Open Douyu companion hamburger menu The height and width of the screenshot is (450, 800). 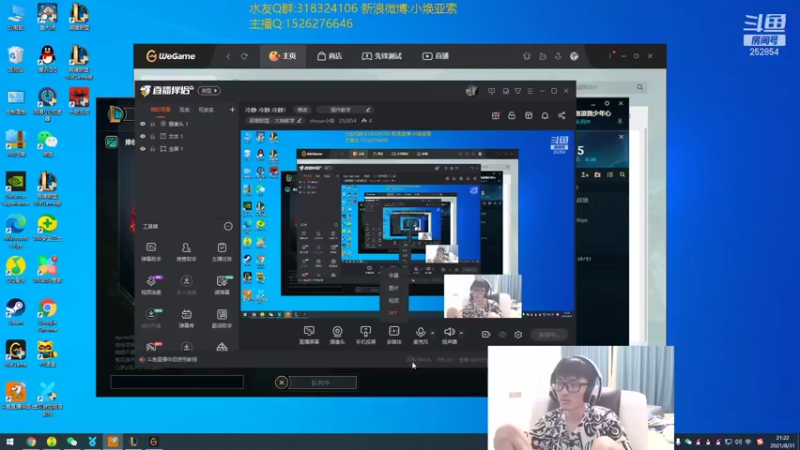(x=530, y=91)
